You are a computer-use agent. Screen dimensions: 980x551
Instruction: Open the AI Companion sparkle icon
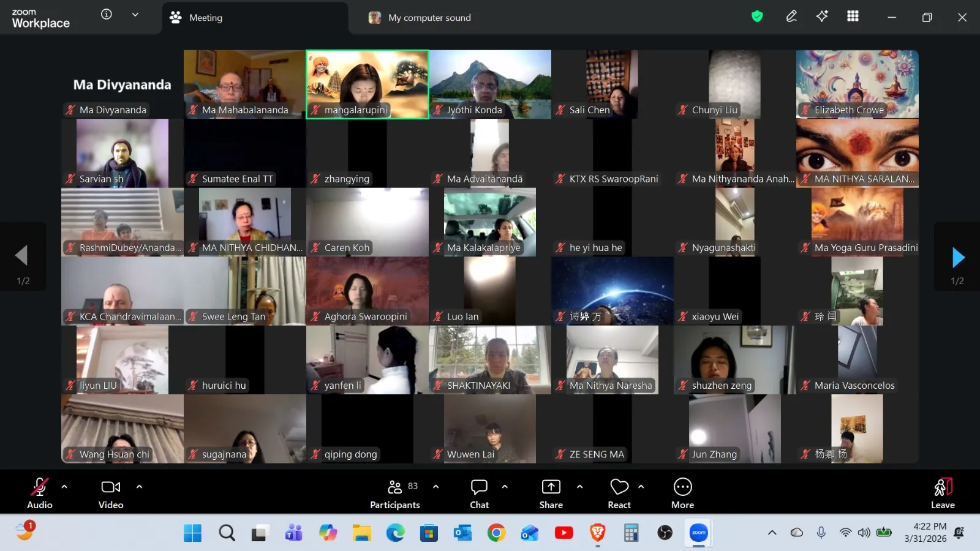point(822,17)
